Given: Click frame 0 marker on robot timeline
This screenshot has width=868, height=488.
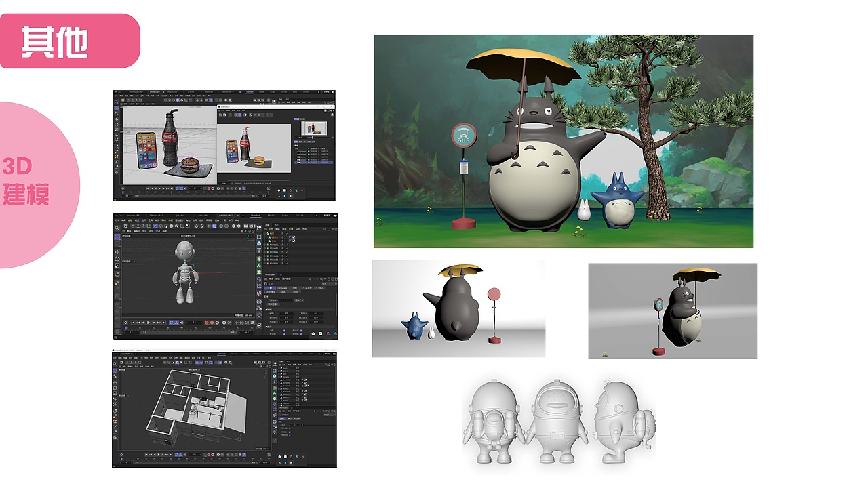Looking at the screenshot, I should [x=126, y=328].
